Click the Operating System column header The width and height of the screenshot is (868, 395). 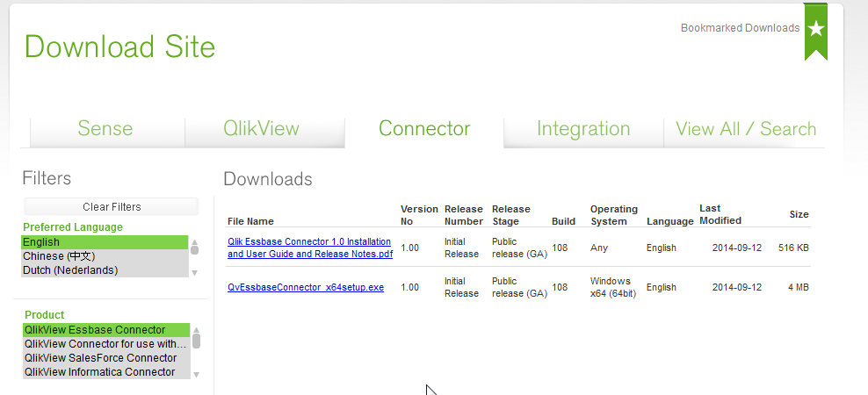614,215
